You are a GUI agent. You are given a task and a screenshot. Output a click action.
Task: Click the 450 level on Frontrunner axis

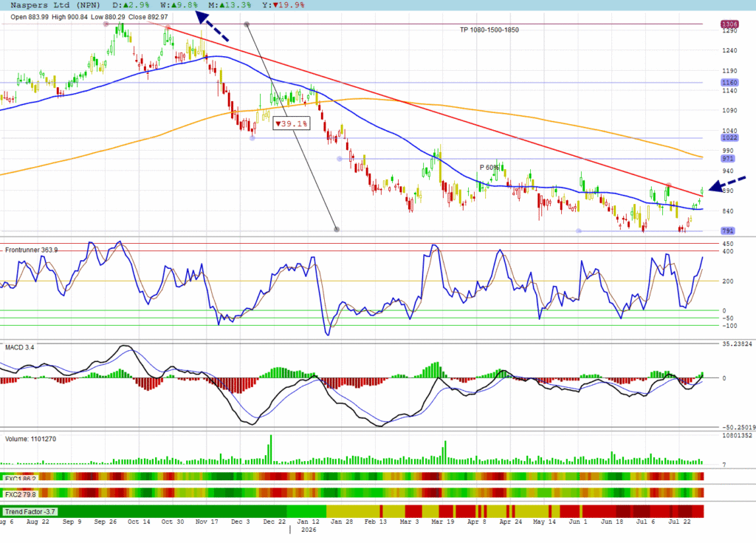[x=727, y=244]
